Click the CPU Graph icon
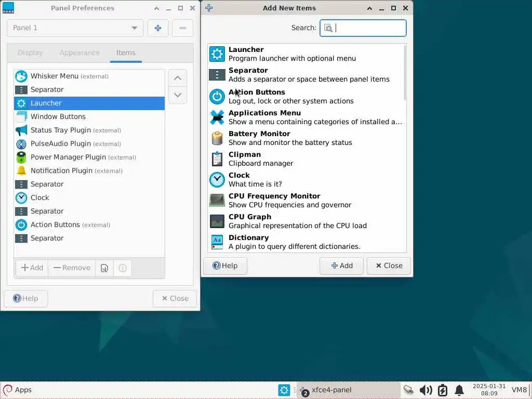Image resolution: width=532 pixels, height=399 pixels. tap(217, 221)
